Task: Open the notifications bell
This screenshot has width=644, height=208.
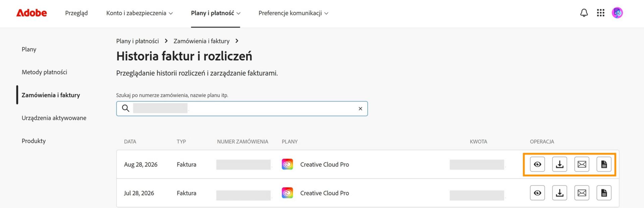Action: click(584, 13)
